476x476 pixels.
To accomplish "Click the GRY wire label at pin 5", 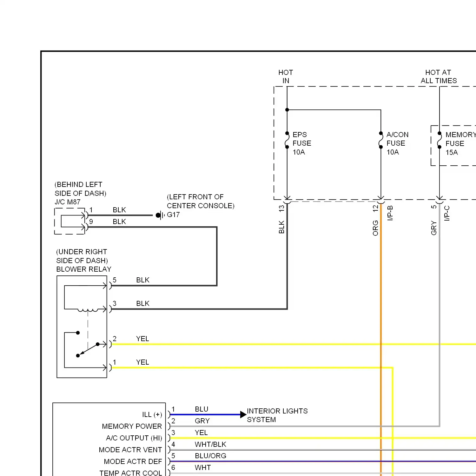I will [434, 228].
